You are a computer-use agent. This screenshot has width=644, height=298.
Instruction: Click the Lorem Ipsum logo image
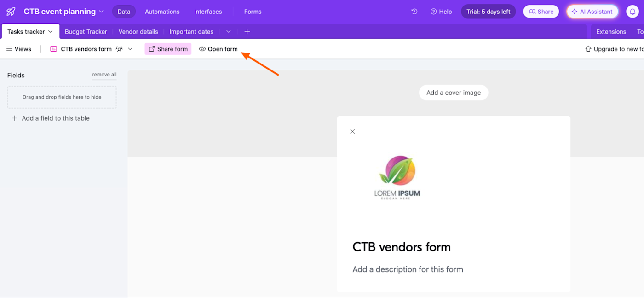[397, 177]
